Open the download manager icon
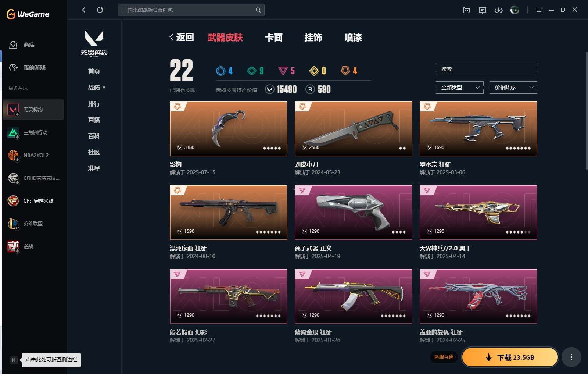The height and width of the screenshot is (374, 588). 498,10
